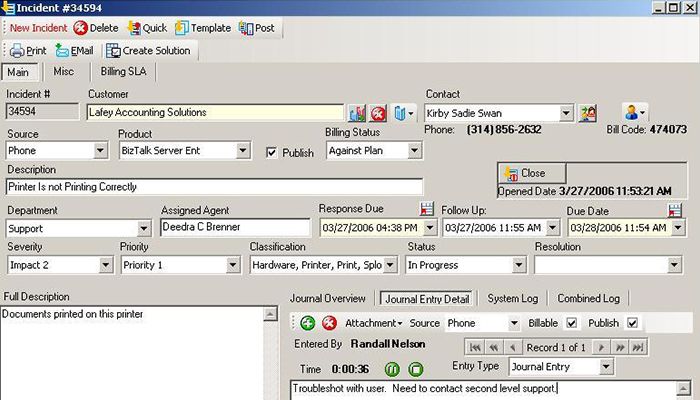Switch to the Main tab
The image size is (700, 400).
18,72
